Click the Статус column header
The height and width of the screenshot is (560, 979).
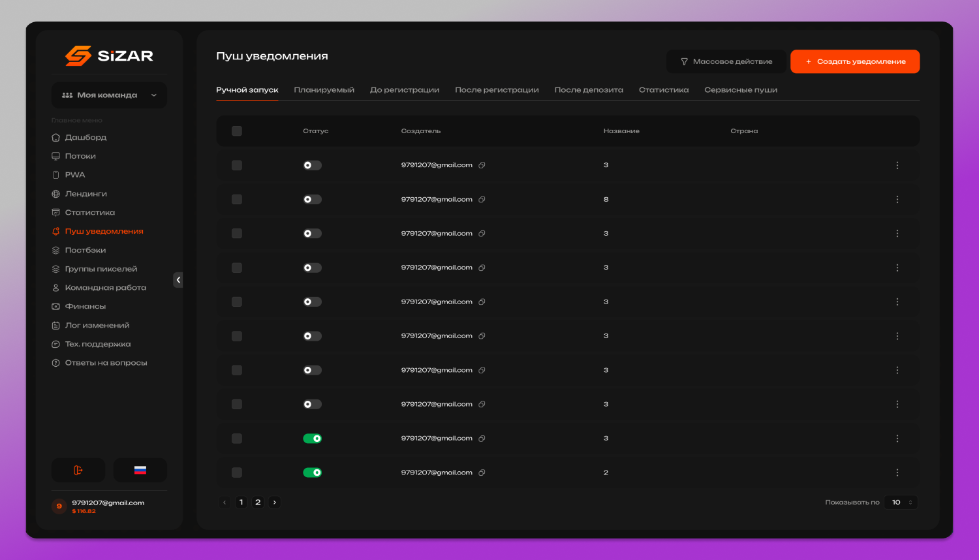(x=316, y=131)
